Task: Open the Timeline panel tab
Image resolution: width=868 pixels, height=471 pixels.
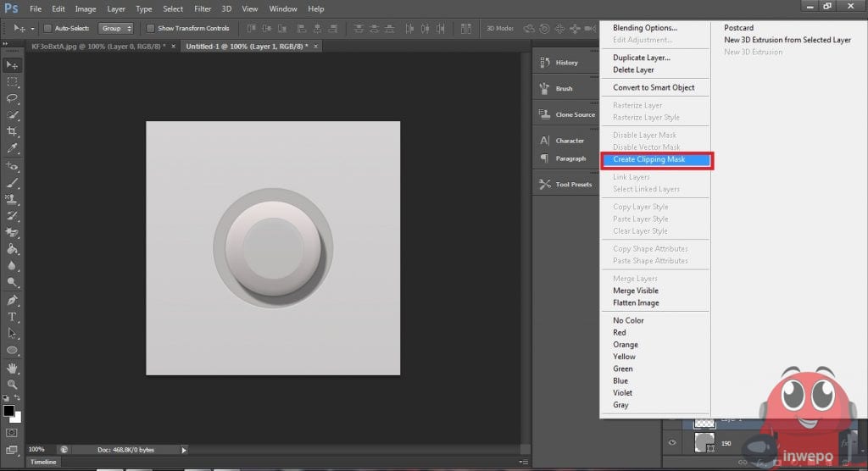Action: [42, 463]
